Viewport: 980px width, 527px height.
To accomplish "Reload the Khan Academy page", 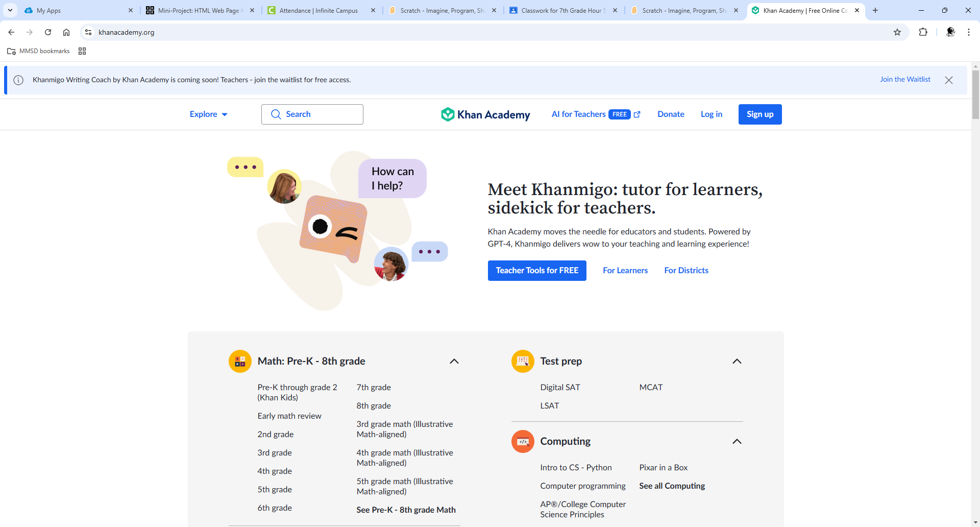I will (x=48, y=32).
